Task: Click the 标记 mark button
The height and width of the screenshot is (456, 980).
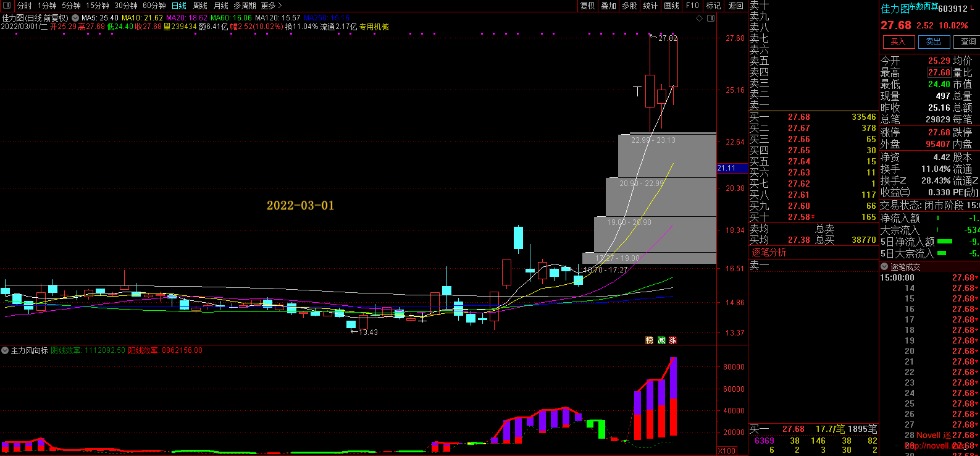Action: click(x=713, y=6)
